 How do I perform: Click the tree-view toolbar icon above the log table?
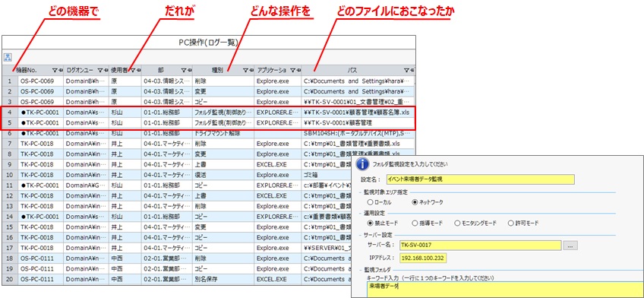coord(7,57)
